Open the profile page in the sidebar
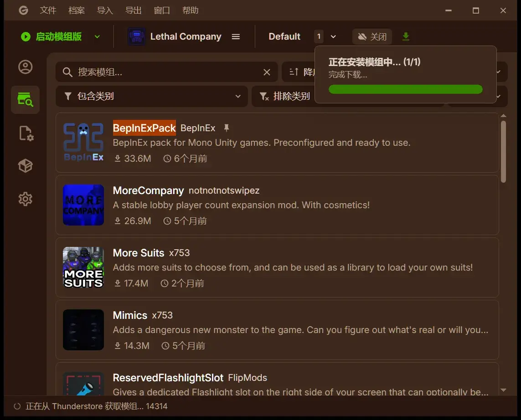The image size is (521, 420). (x=25, y=67)
